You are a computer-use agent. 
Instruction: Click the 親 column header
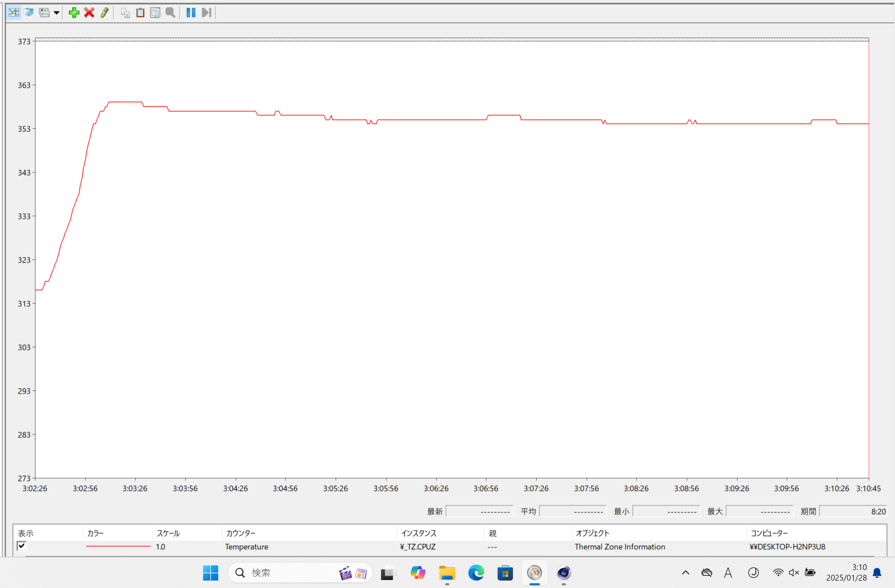coord(528,533)
